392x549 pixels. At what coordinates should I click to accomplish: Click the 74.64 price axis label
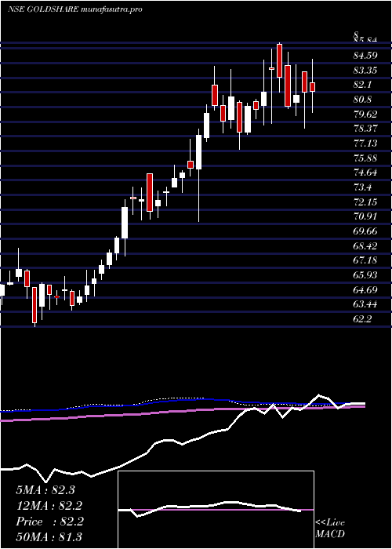coord(365,173)
